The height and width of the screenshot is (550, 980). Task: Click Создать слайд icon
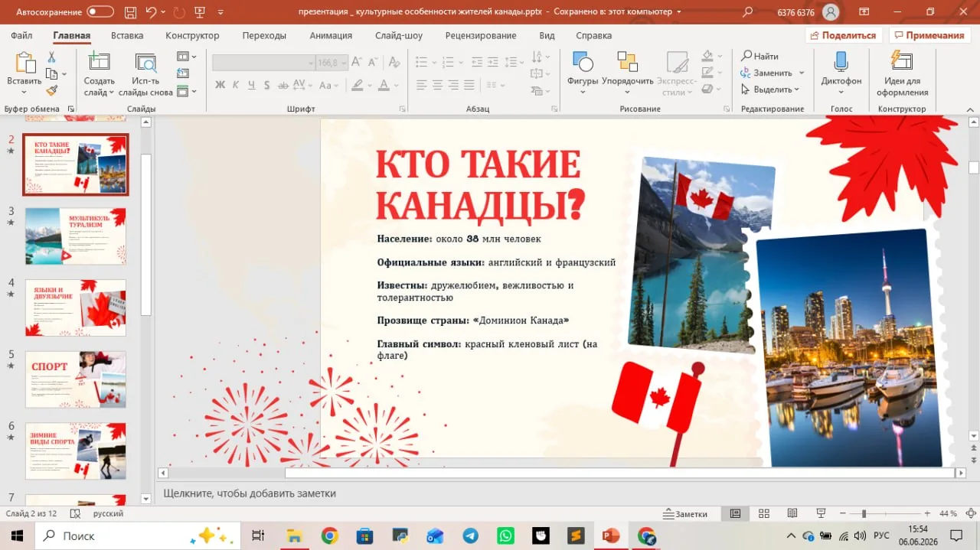[x=99, y=63]
